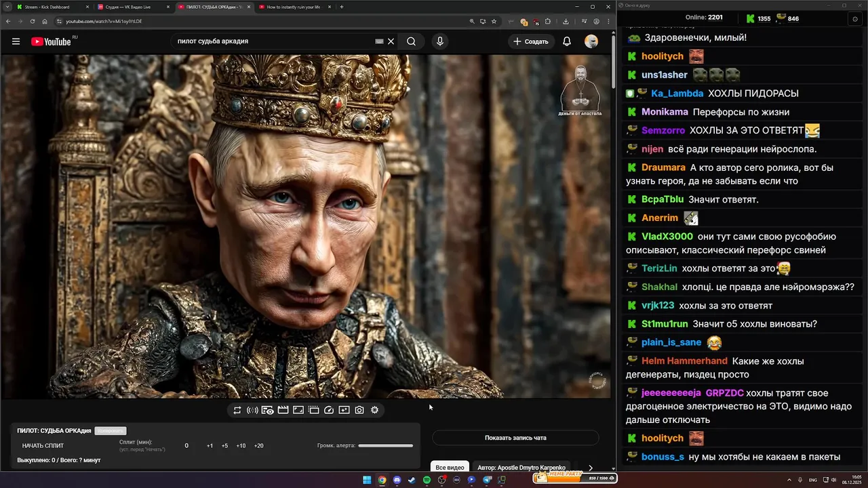
Task: Click the YouTube search magnifier button
Action: (x=411, y=41)
